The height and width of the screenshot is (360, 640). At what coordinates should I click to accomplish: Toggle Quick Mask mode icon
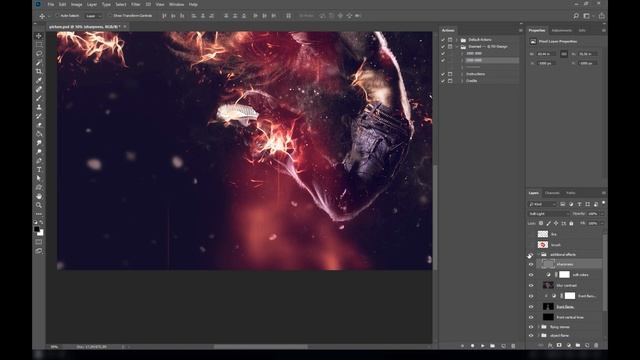tap(39, 242)
